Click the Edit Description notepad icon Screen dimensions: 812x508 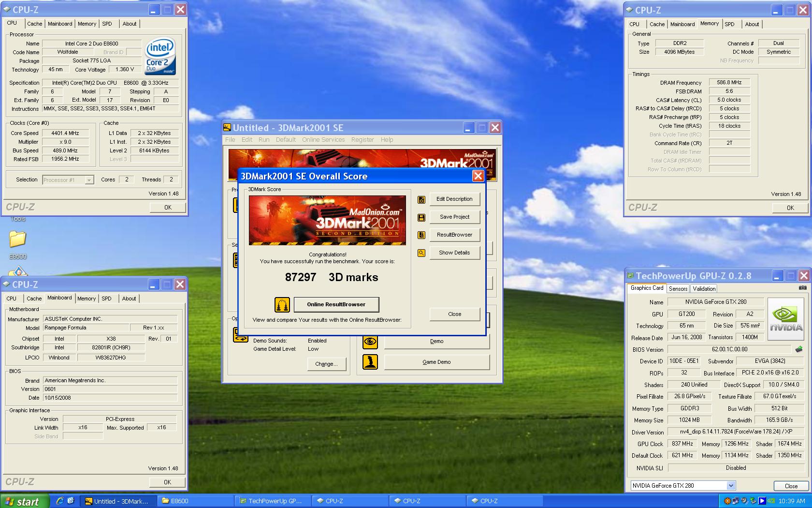coord(421,199)
